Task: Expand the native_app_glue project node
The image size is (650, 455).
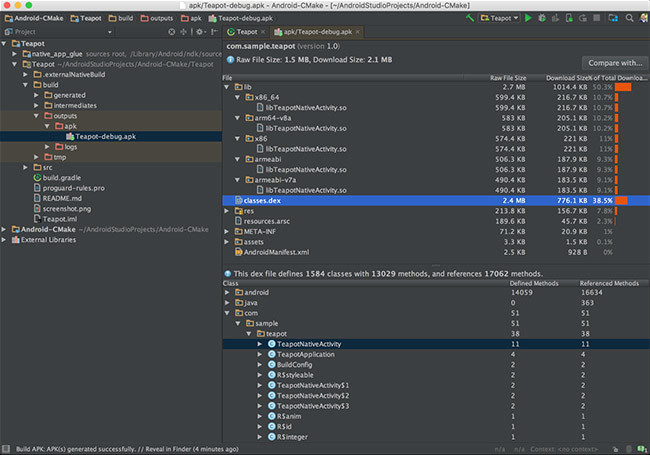Action: click(15, 54)
